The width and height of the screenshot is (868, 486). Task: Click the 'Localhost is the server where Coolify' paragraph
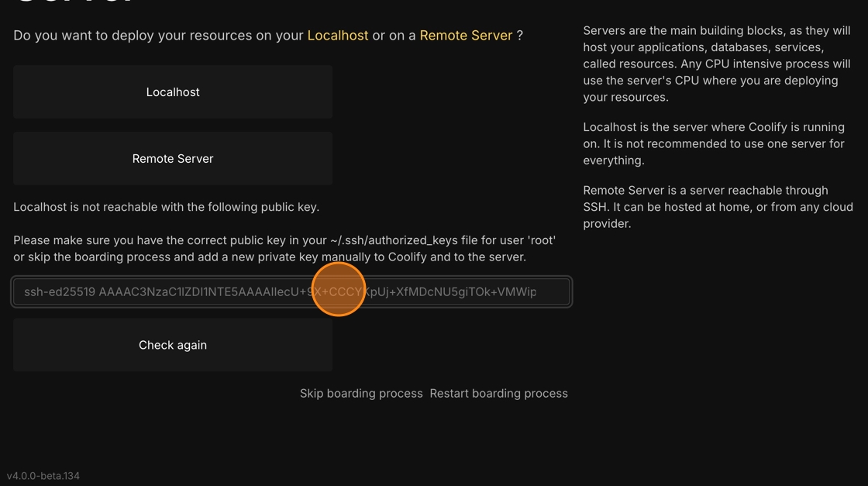713,143
